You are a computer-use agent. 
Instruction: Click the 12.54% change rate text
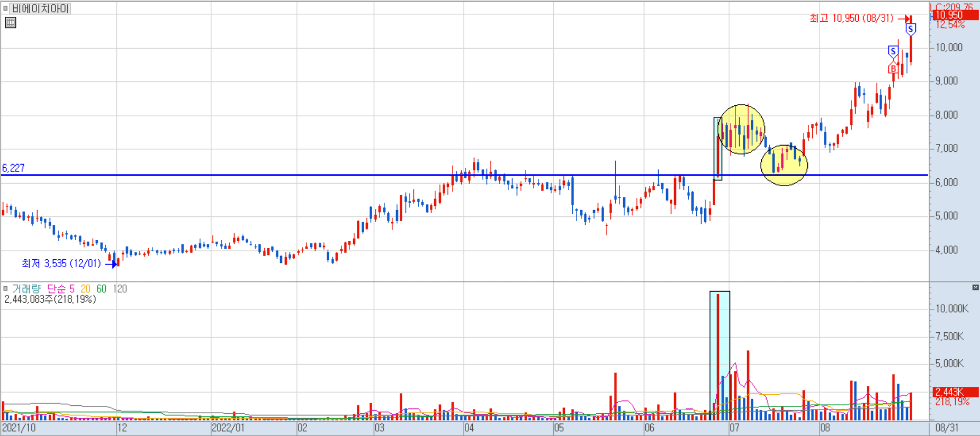coord(950,25)
